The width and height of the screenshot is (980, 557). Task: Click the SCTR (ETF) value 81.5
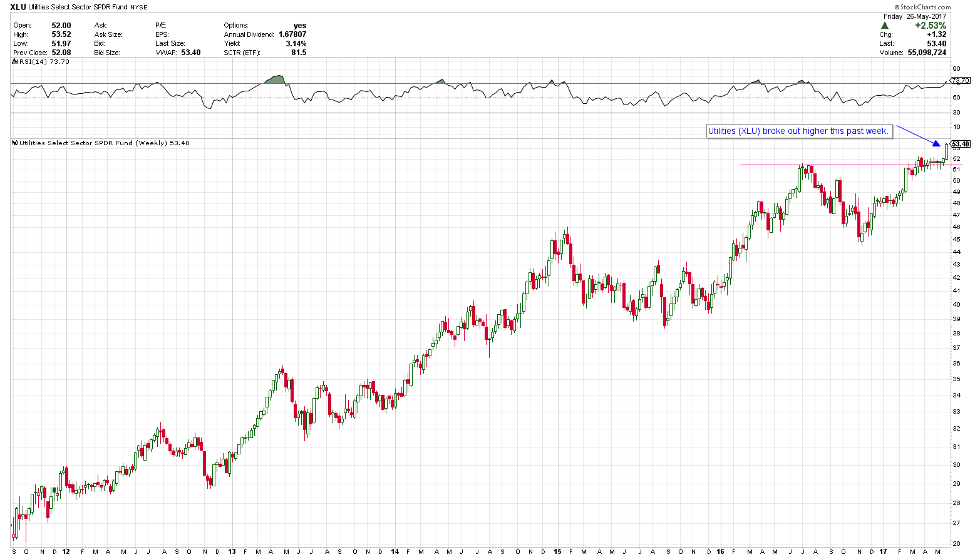299,53
